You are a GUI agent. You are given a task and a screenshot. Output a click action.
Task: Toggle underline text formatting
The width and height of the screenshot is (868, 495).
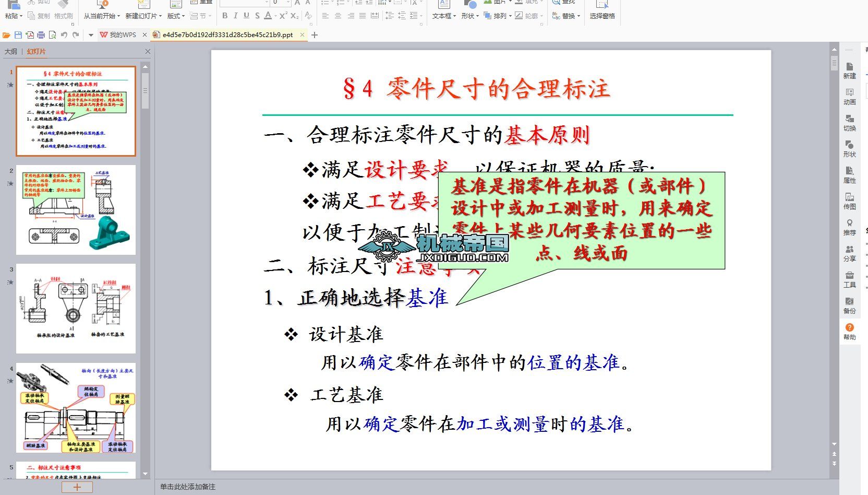(246, 16)
